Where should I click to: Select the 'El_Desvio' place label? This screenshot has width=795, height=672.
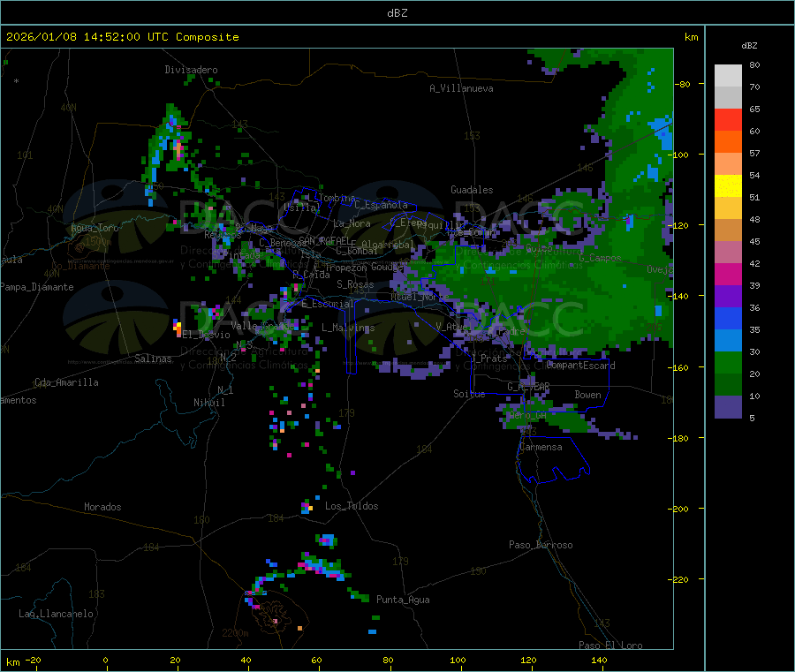pos(207,335)
